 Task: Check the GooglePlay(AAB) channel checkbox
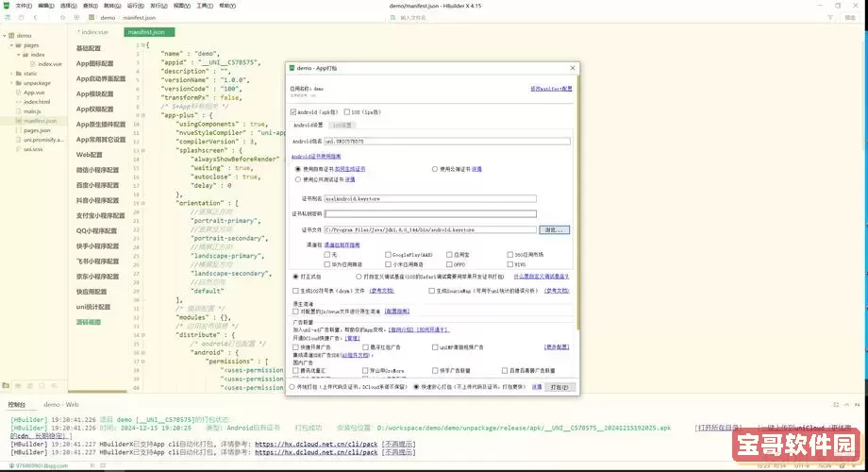pos(388,255)
